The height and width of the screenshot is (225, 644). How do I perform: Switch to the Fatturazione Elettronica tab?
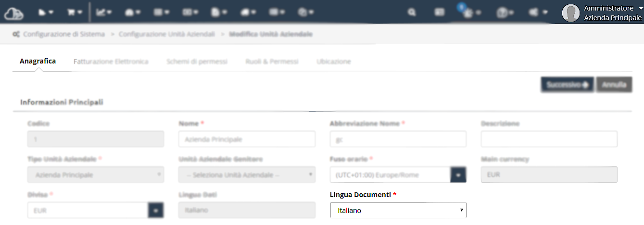coord(111,62)
